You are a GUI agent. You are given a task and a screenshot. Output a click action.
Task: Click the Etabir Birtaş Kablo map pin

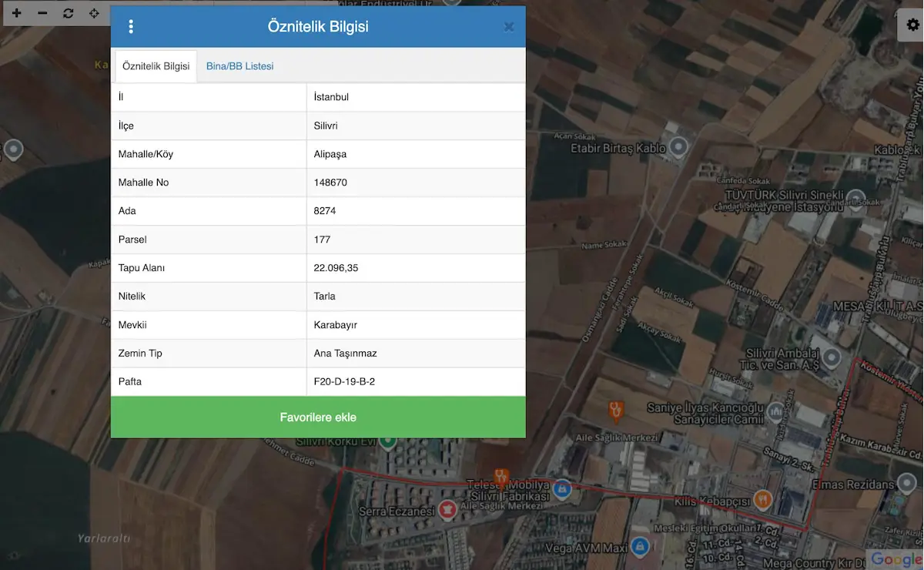[678, 146]
